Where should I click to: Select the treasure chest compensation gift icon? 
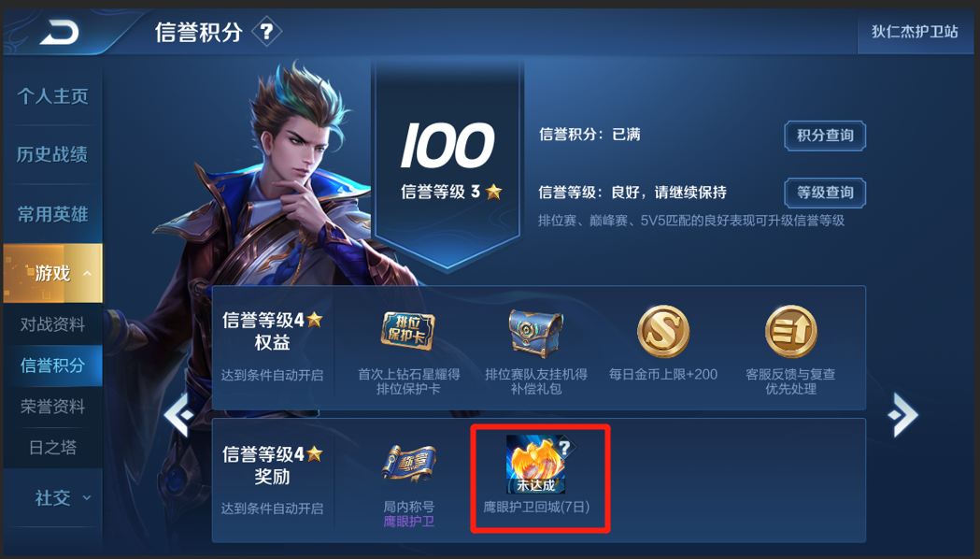535,333
